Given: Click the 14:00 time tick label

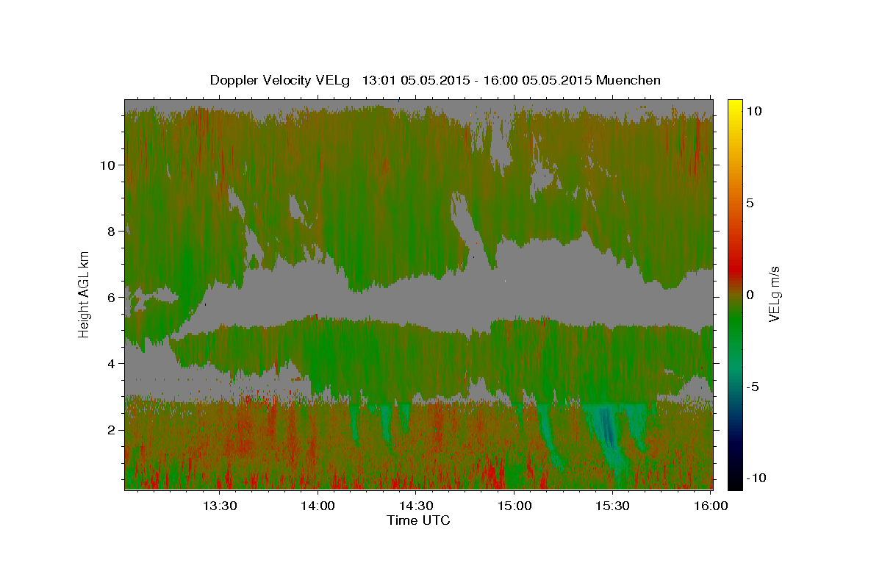Looking at the screenshot, I should 318,506.
